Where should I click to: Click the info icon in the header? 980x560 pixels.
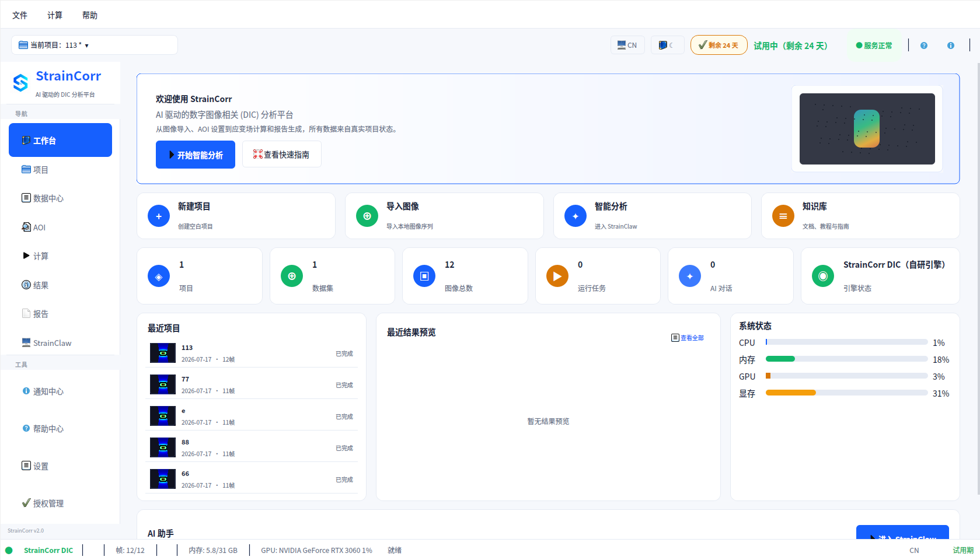951,45
